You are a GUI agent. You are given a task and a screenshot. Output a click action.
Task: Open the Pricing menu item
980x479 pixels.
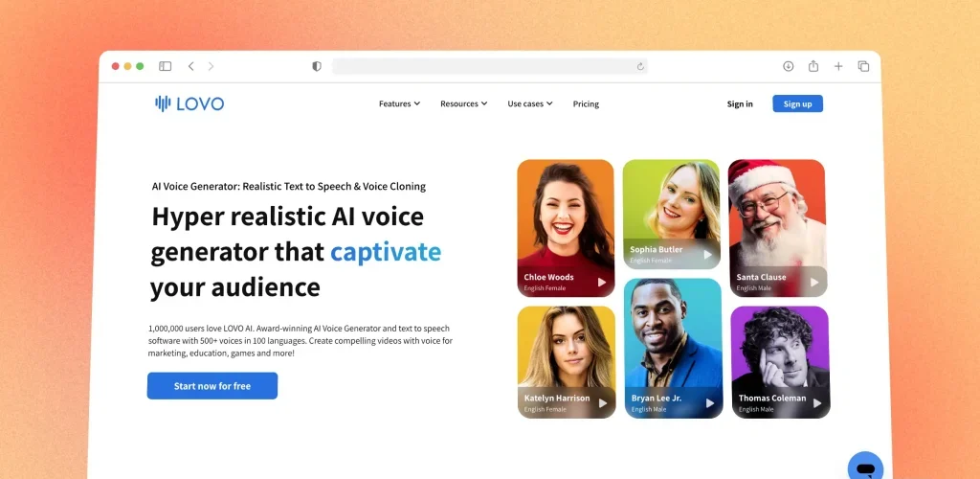click(x=586, y=104)
